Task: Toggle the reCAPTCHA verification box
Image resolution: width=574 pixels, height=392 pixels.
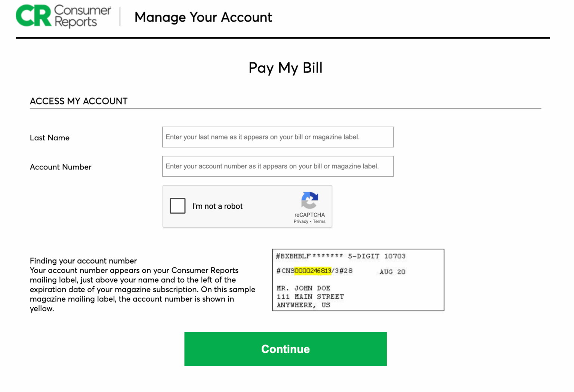Action: (178, 206)
